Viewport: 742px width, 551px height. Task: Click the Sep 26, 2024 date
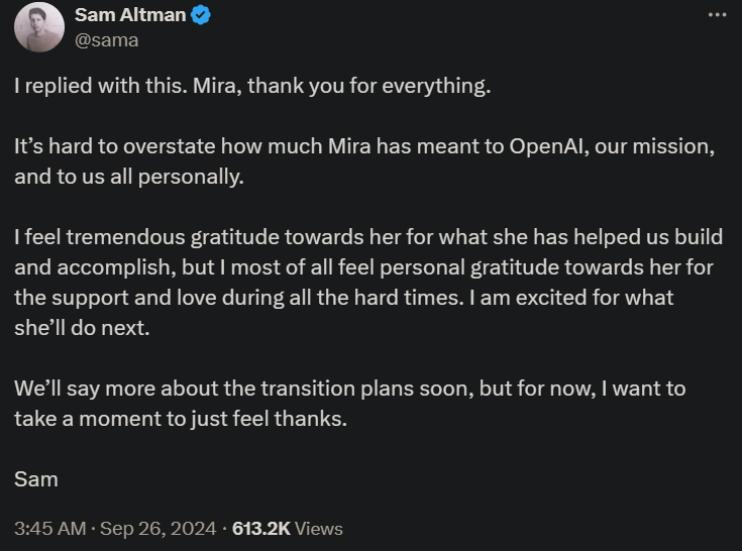pos(160,528)
